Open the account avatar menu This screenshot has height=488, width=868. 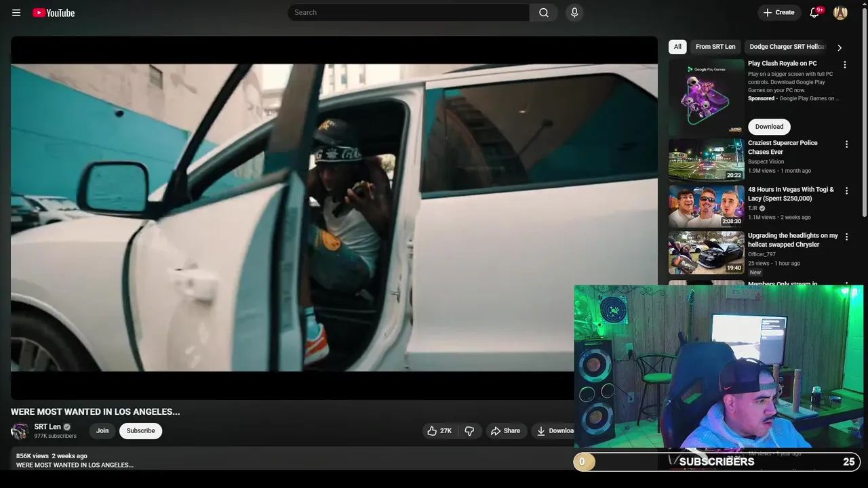840,12
